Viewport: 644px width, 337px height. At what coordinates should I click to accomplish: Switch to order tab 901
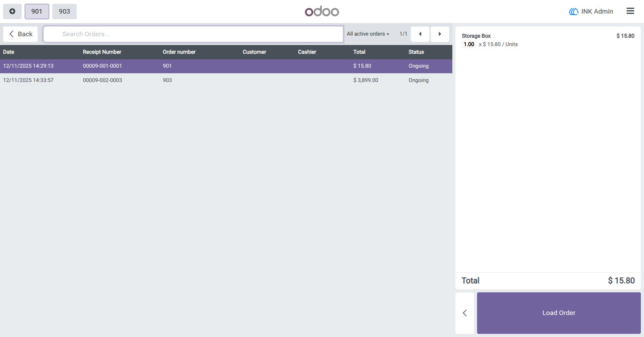tap(37, 12)
